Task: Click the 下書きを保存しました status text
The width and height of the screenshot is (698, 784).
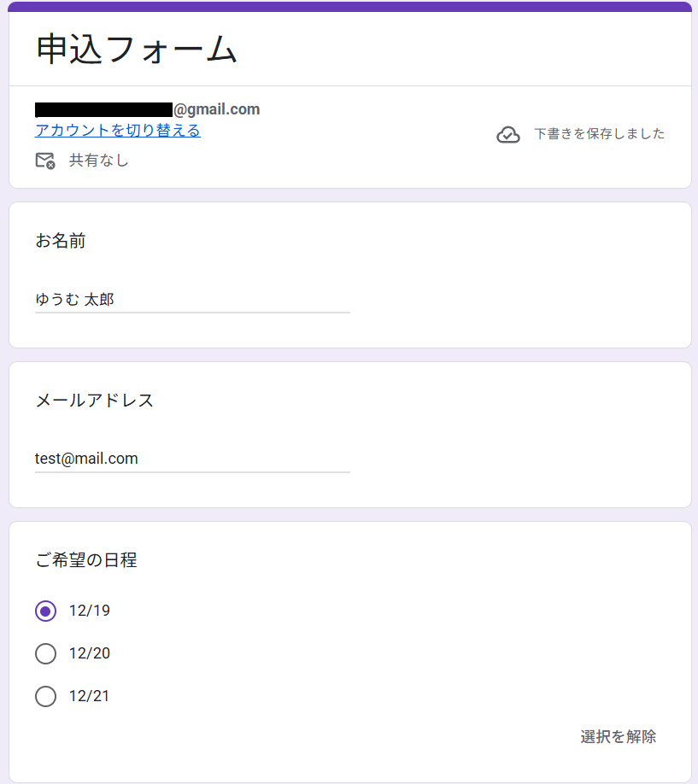Action: [599, 134]
